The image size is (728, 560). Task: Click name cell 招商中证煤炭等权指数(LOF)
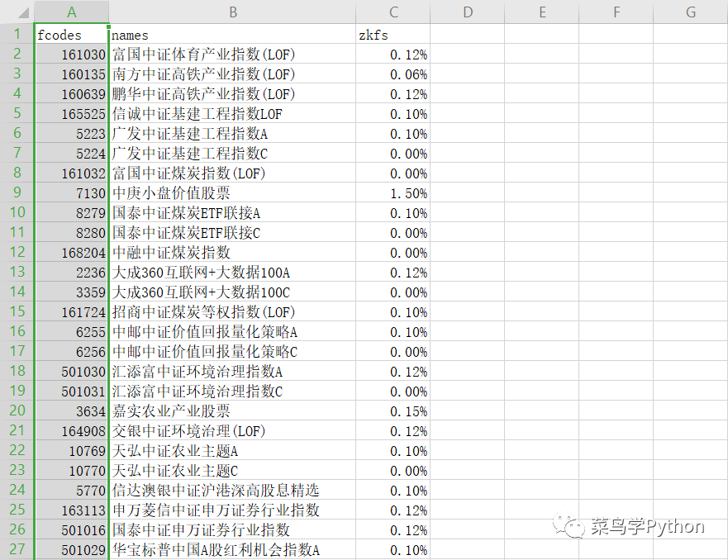[x=232, y=311]
